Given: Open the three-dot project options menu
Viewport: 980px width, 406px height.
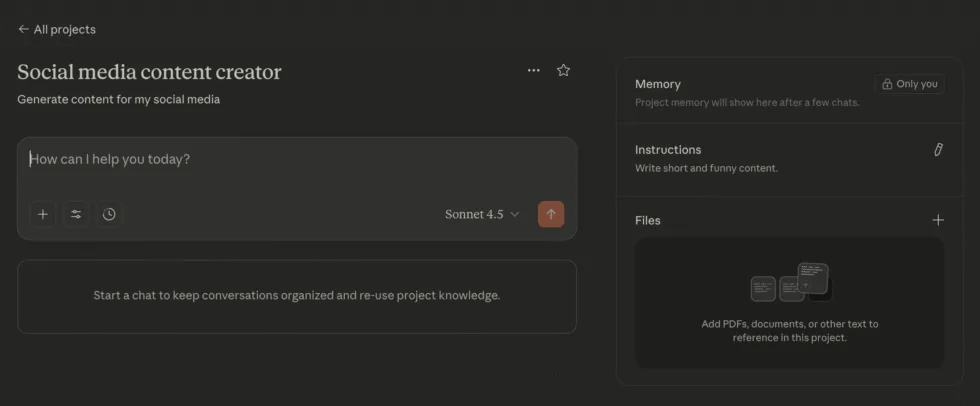Looking at the screenshot, I should click(x=534, y=70).
